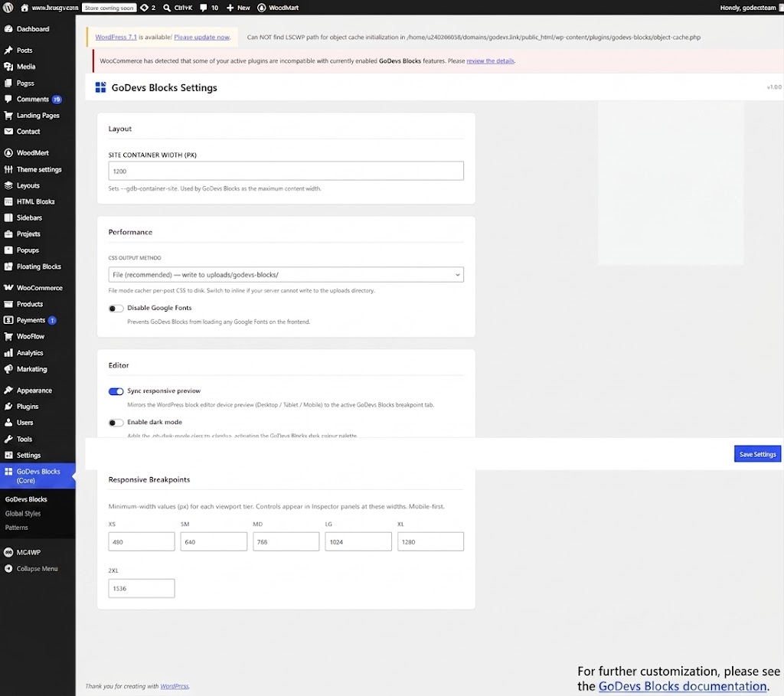This screenshot has width=784, height=696.
Task: Focus the LG breakpoint field
Action: coord(358,541)
